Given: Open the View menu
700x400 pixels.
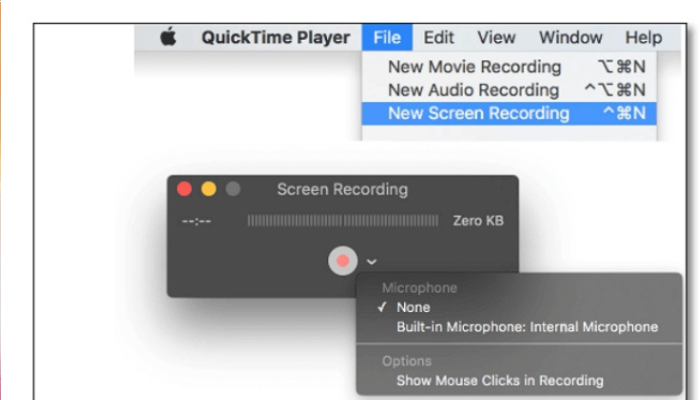Looking at the screenshot, I should tap(496, 38).
